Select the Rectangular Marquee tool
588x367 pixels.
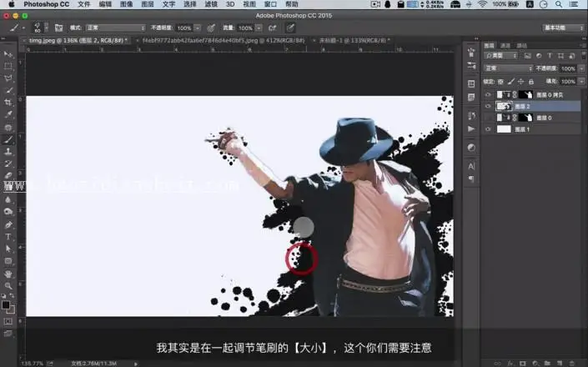[8, 66]
